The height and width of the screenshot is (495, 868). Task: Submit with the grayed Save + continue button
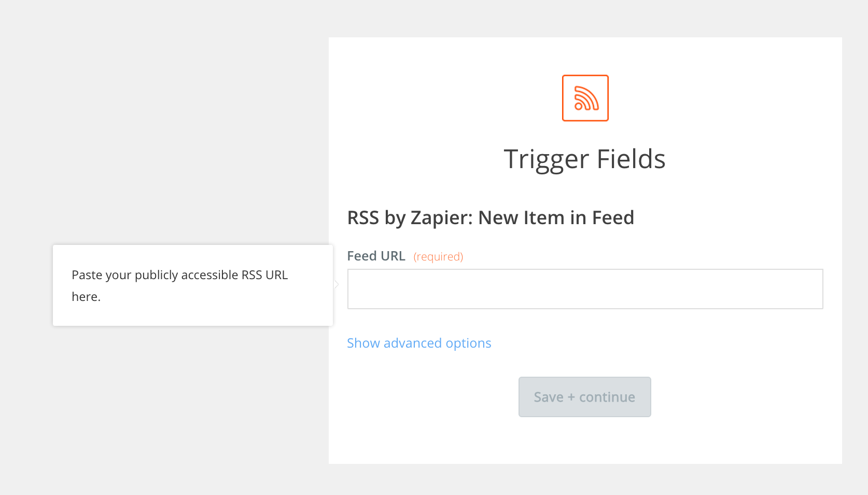tap(585, 397)
